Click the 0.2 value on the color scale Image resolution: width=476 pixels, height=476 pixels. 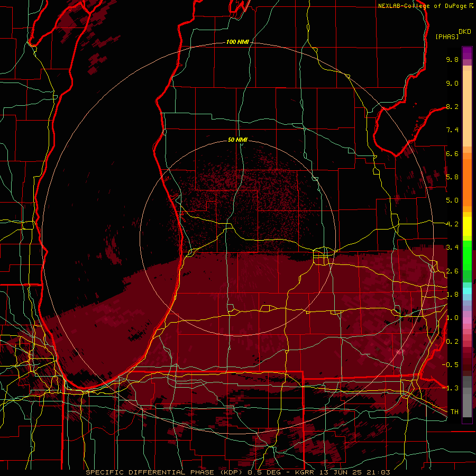click(452, 342)
